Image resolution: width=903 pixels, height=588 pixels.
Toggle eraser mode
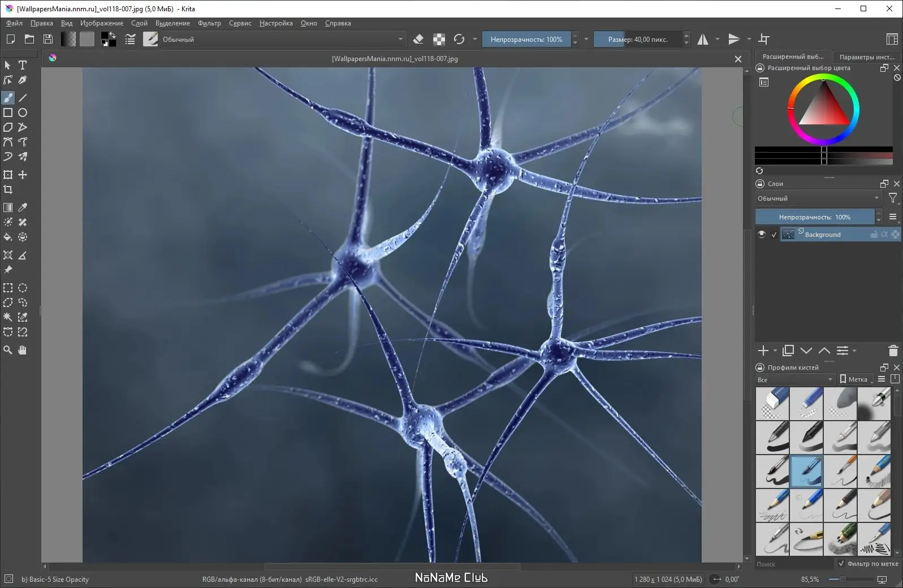click(x=418, y=39)
